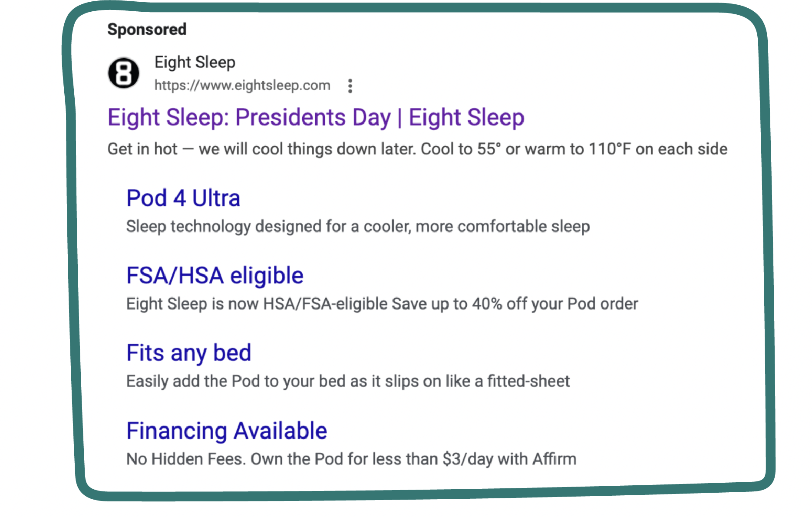Open the Financing Available sitelink
The image size is (812, 517).
pos(226,431)
